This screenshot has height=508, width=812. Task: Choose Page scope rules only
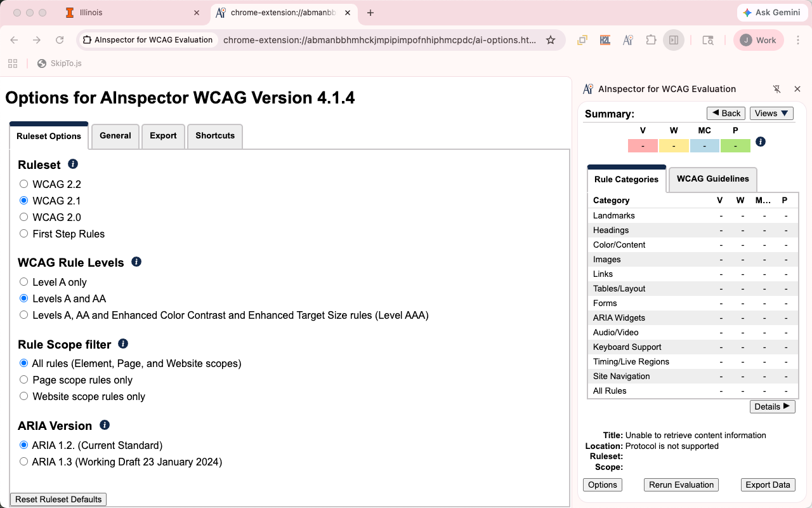23,380
